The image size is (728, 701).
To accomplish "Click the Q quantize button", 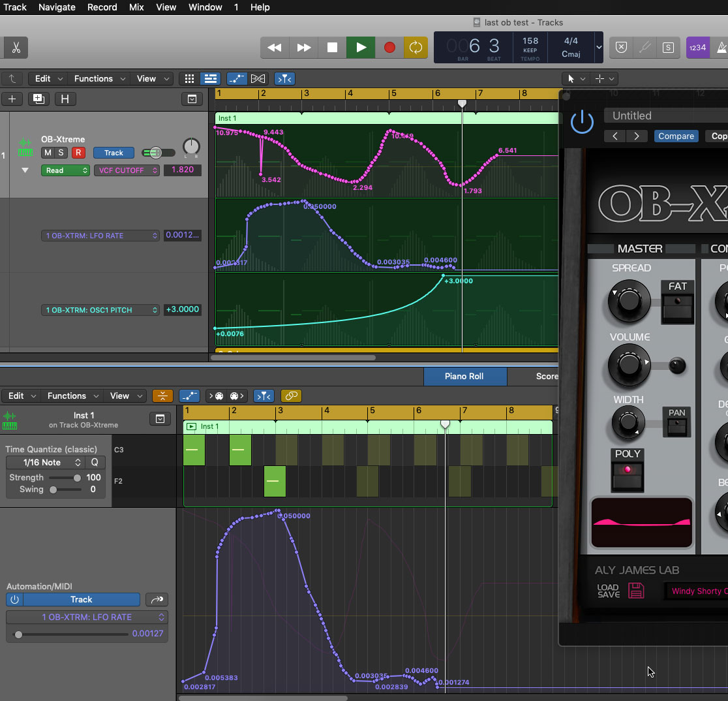I will click(x=95, y=463).
